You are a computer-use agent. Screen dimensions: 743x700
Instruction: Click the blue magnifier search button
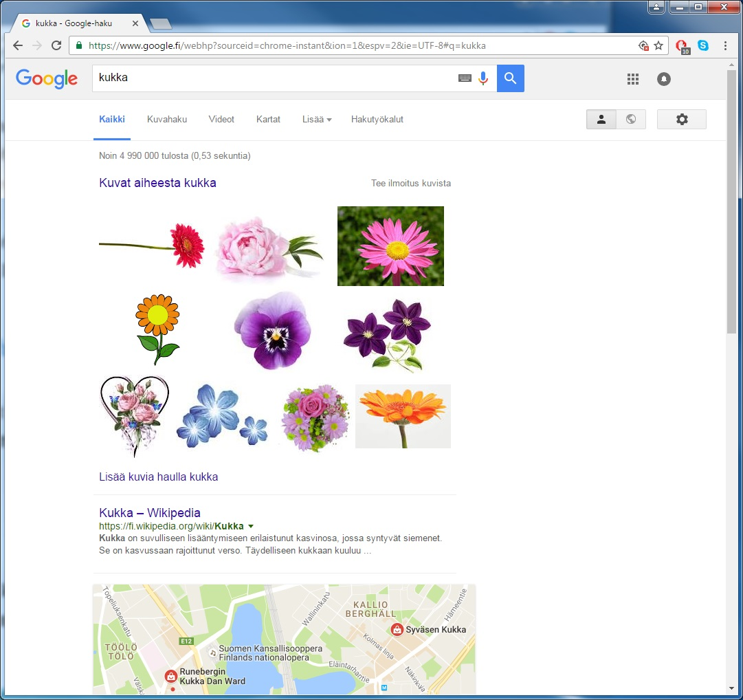[x=510, y=78]
